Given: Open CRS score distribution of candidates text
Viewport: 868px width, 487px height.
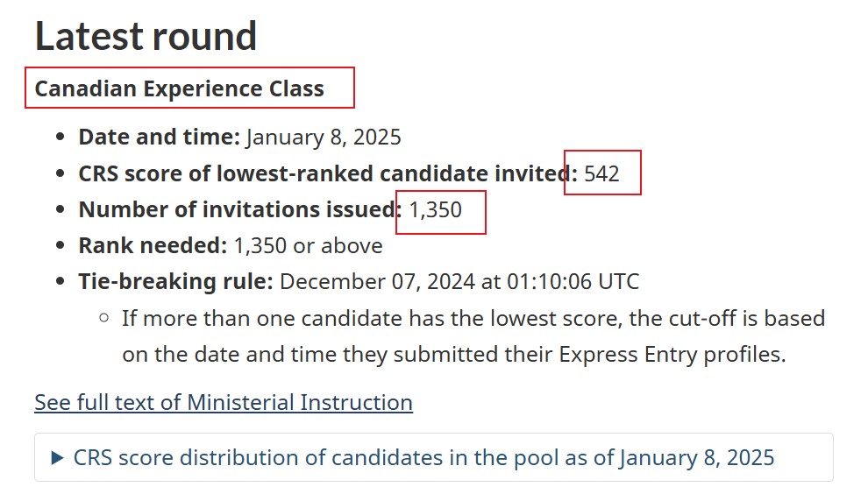Looking at the screenshot, I should pyautogui.click(x=423, y=458).
